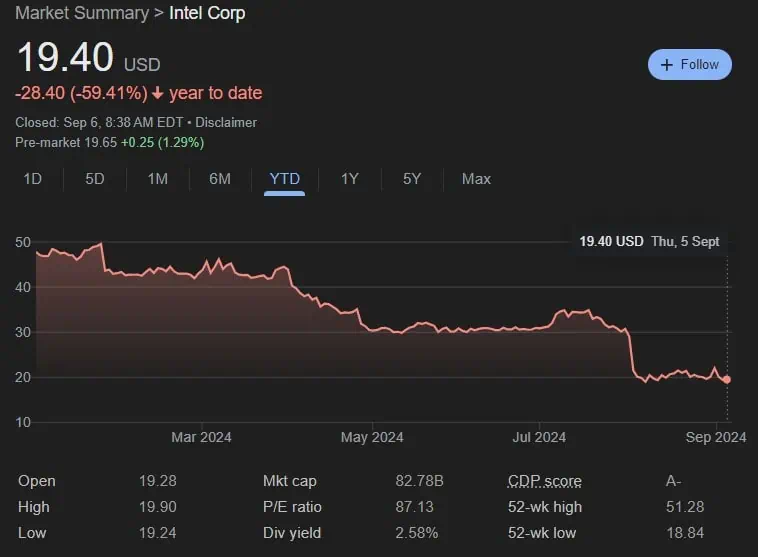Open the Disclaimer link
The width and height of the screenshot is (758, 557).
click(x=226, y=122)
